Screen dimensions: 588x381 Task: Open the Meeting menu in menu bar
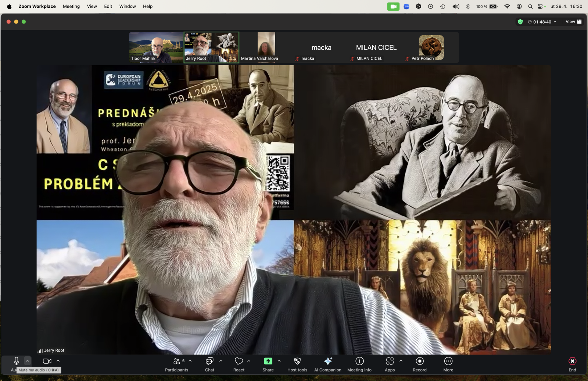tap(71, 6)
